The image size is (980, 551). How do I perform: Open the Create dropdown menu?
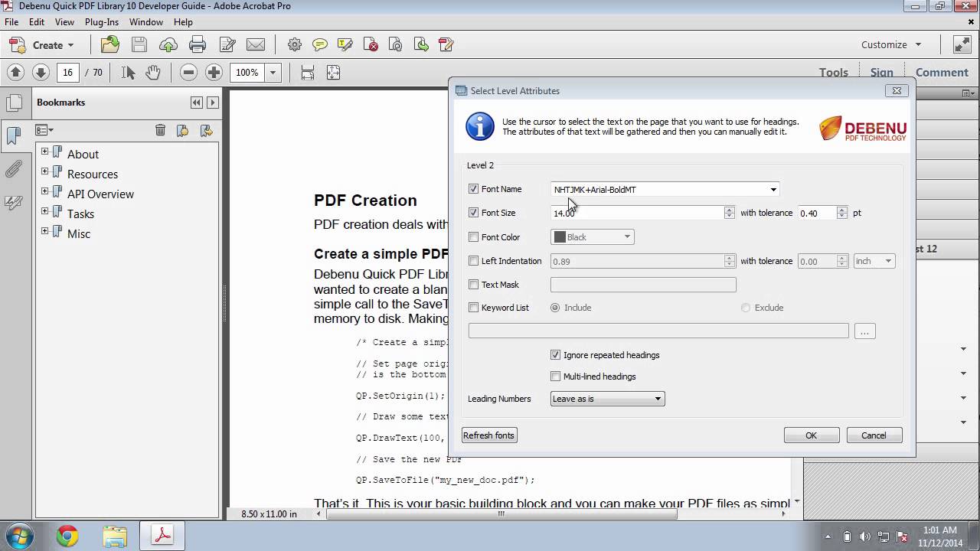(x=41, y=45)
